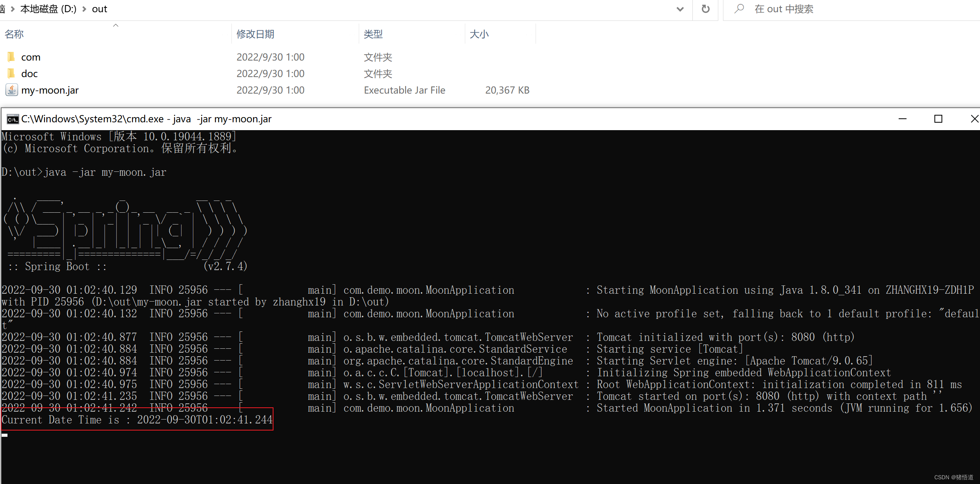Expand breadcrumb chevron before 本地磁盘 (D:)
The width and height of the screenshot is (980, 484).
(x=13, y=9)
